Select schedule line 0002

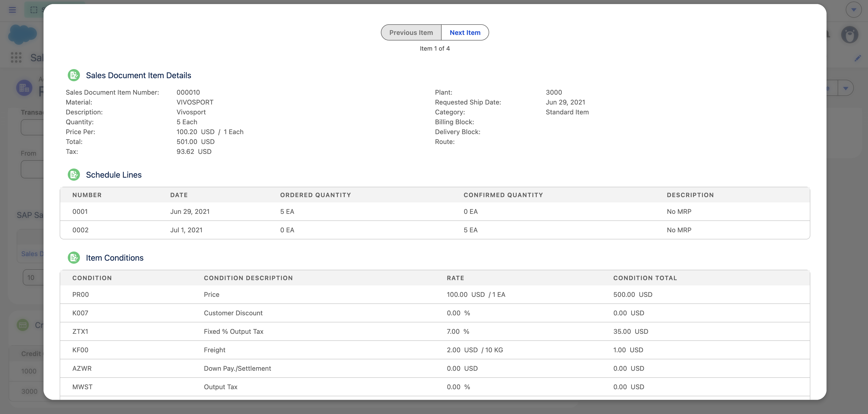pos(435,230)
